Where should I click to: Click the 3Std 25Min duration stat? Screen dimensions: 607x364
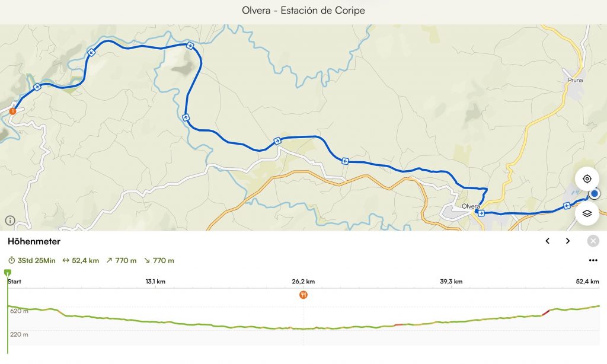point(37,261)
